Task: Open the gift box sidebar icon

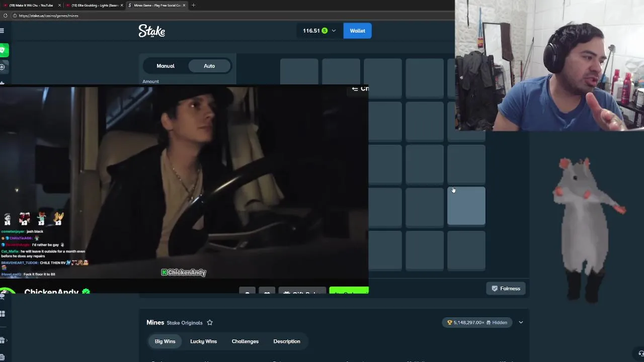Action: (x=3, y=340)
